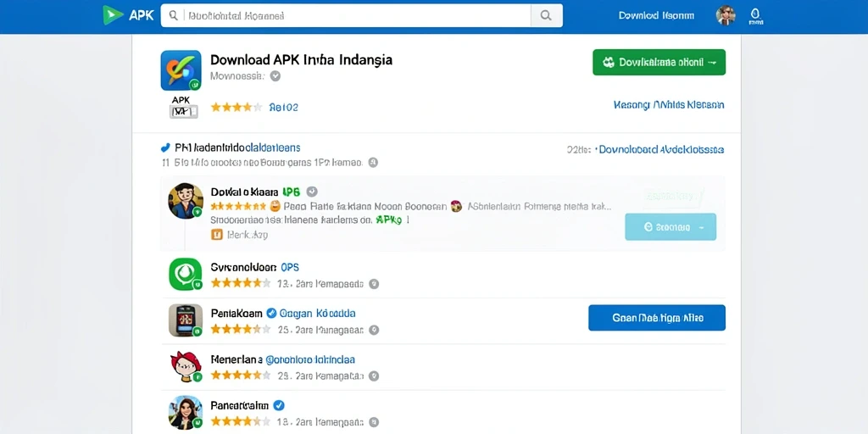Click the star rating in Svkanoldoen row
The image size is (868, 434).
240,283
